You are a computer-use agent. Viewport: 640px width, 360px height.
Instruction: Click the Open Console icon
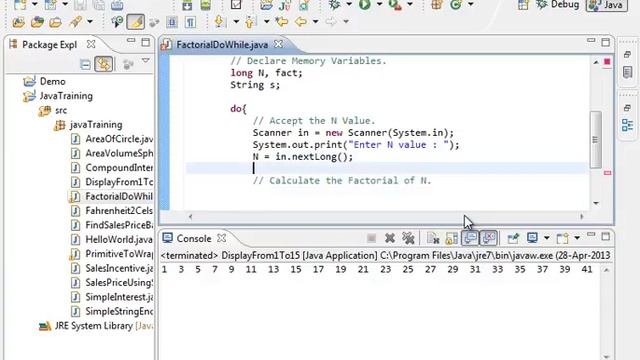[x=562, y=238]
